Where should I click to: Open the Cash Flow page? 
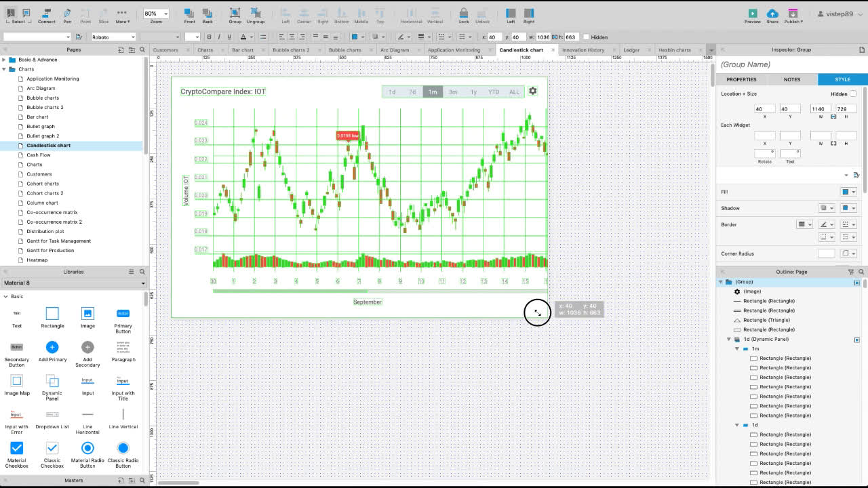coord(39,155)
